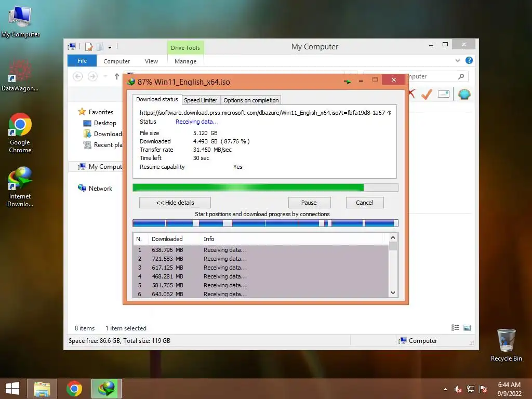Viewport: 532px width, 399px height.
Task: Open the Manage ribbon tab
Action: click(185, 61)
